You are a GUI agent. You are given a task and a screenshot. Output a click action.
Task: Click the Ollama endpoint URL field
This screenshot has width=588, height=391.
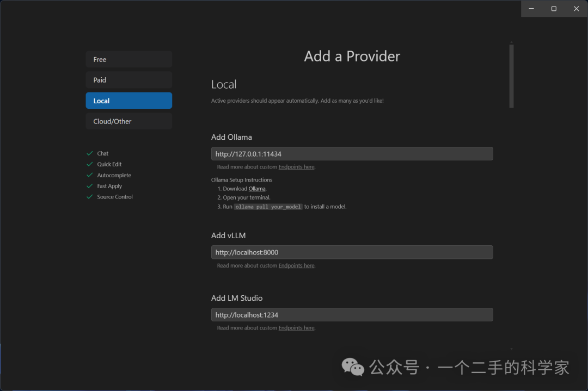[352, 153]
